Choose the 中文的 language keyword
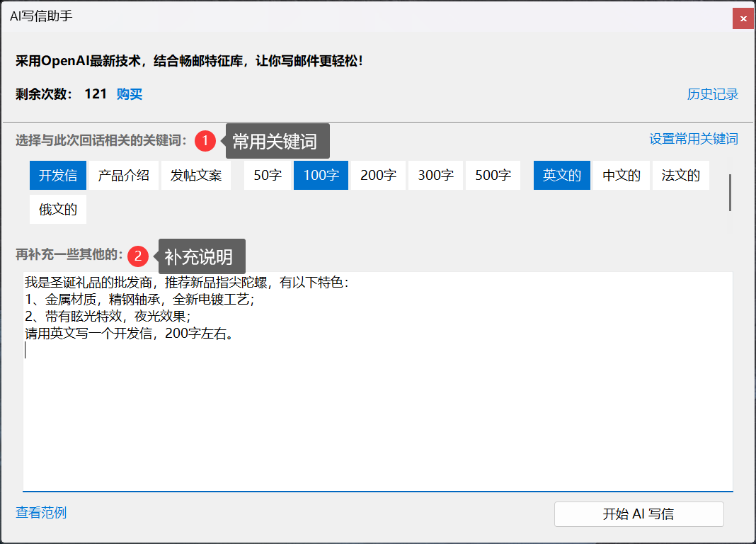Screen dimensions: 756x544 pyautogui.click(x=622, y=175)
